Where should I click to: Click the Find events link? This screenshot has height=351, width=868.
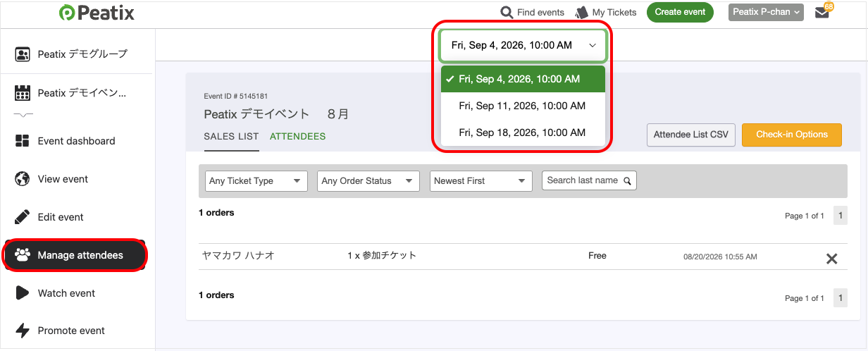540,13
